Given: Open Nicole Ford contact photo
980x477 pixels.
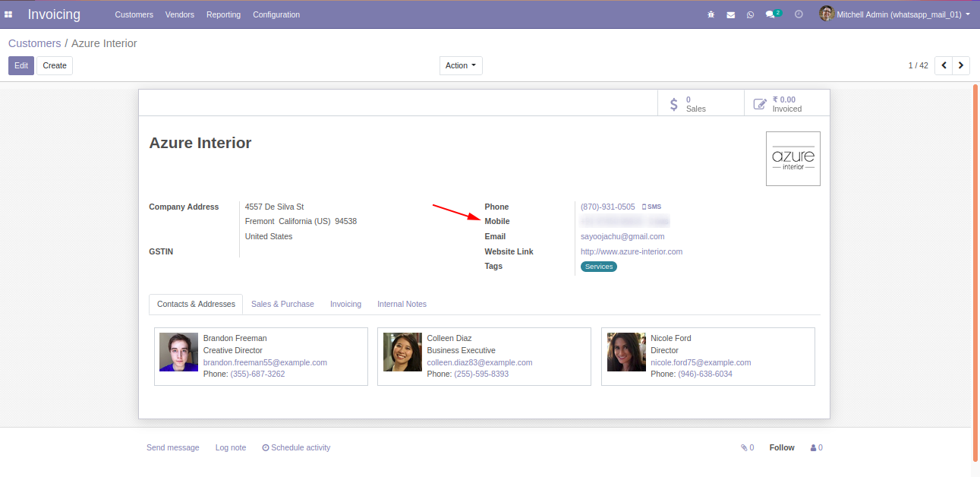Looking at the screenshot, I should (626, 352).
